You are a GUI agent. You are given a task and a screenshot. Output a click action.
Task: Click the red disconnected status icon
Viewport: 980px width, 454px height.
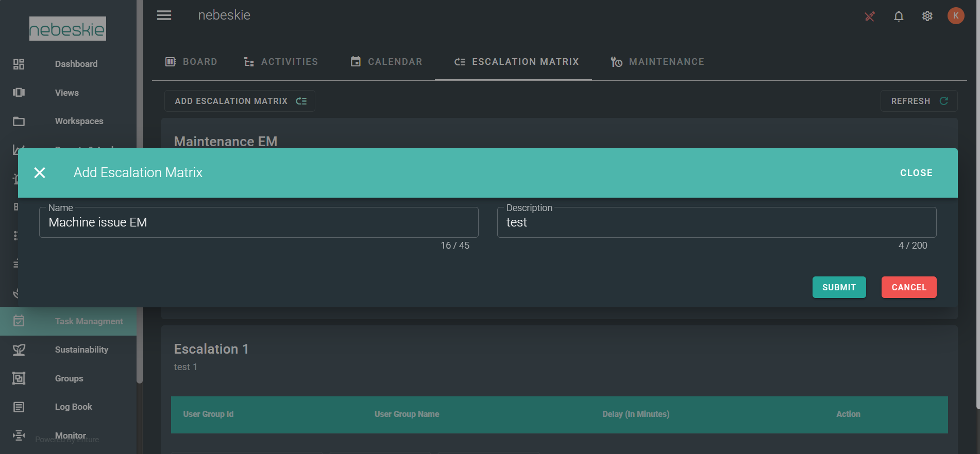[869, 16]
